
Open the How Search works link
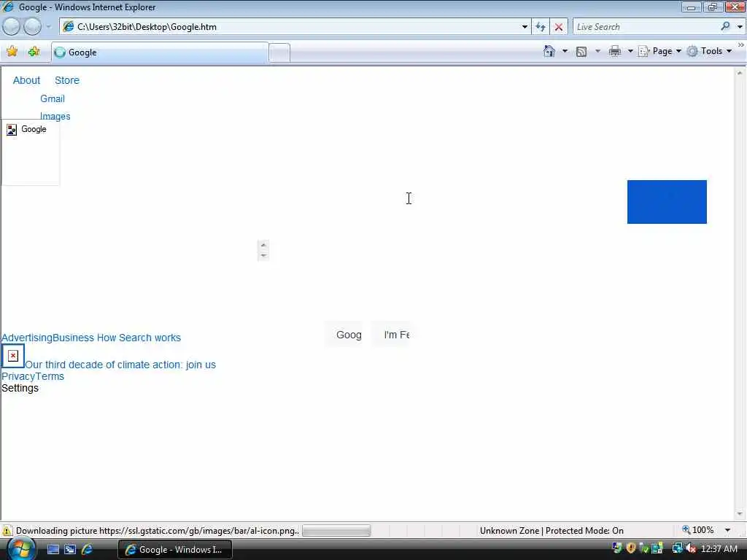point(139,338)
